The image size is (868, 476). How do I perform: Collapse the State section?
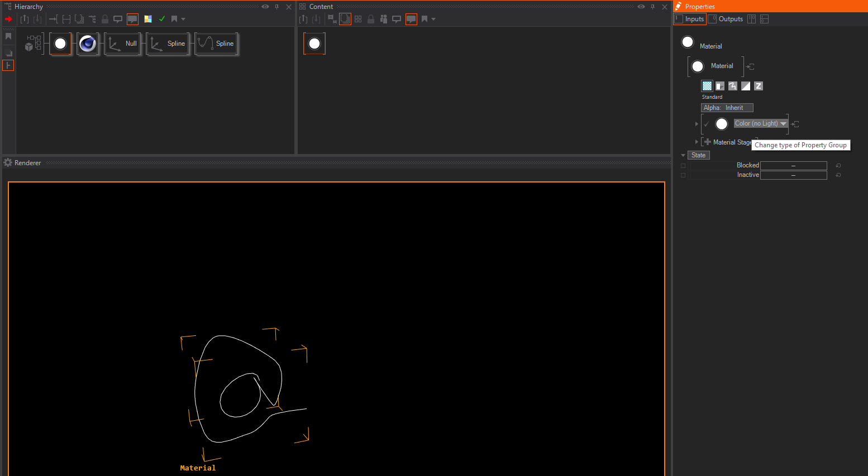[683, 156]
